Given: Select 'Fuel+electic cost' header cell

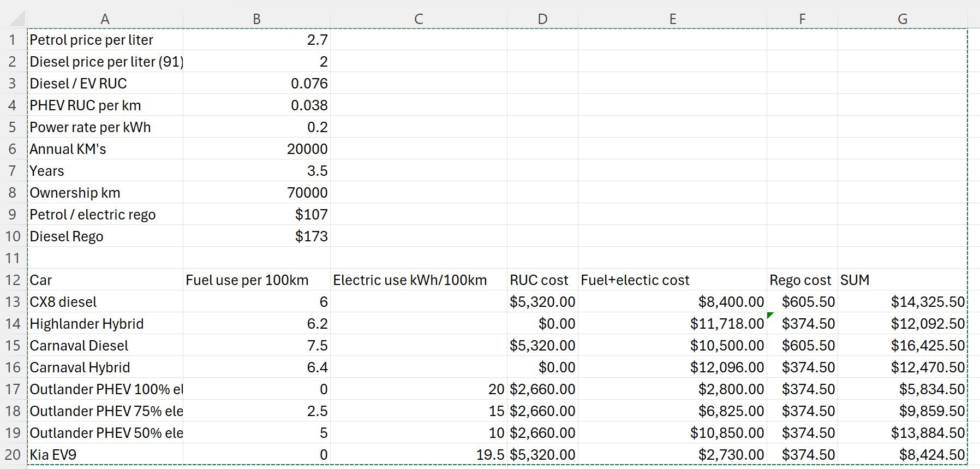Looking at the screenshot, I should 672,280.
